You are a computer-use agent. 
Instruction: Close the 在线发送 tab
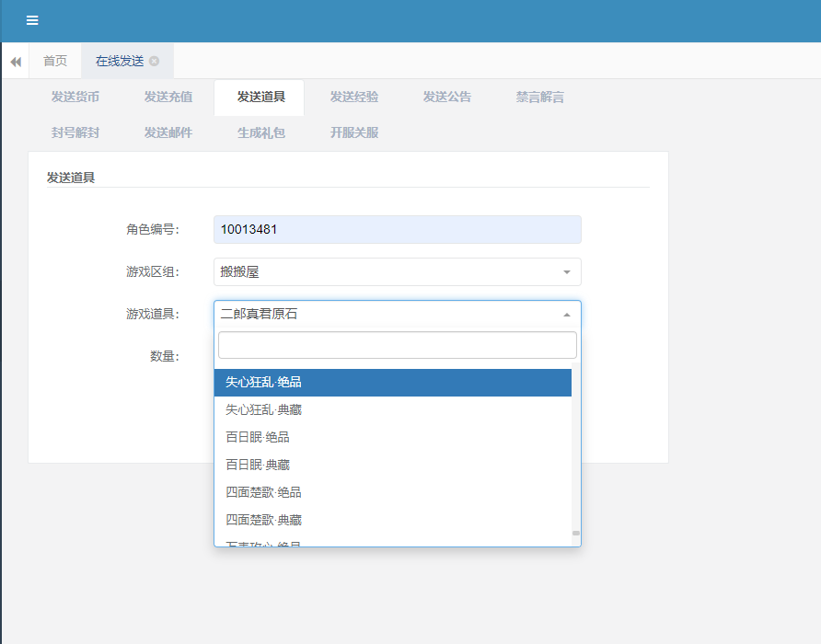coord(155,62)
